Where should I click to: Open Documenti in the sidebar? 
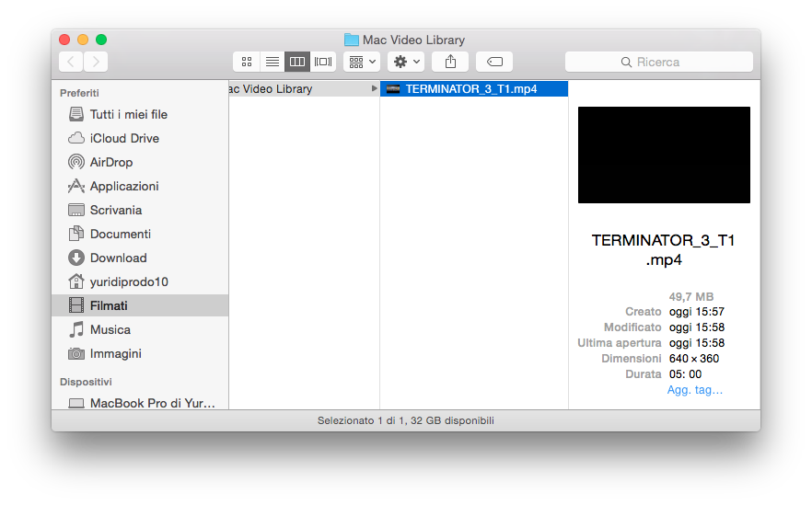[x=140, y=234]
